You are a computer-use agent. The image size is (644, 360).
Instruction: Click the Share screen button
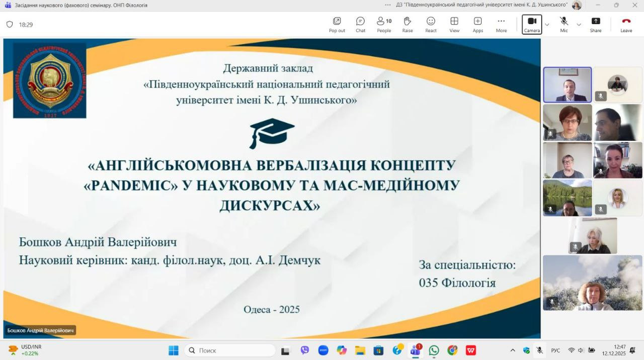click(596, 24)
